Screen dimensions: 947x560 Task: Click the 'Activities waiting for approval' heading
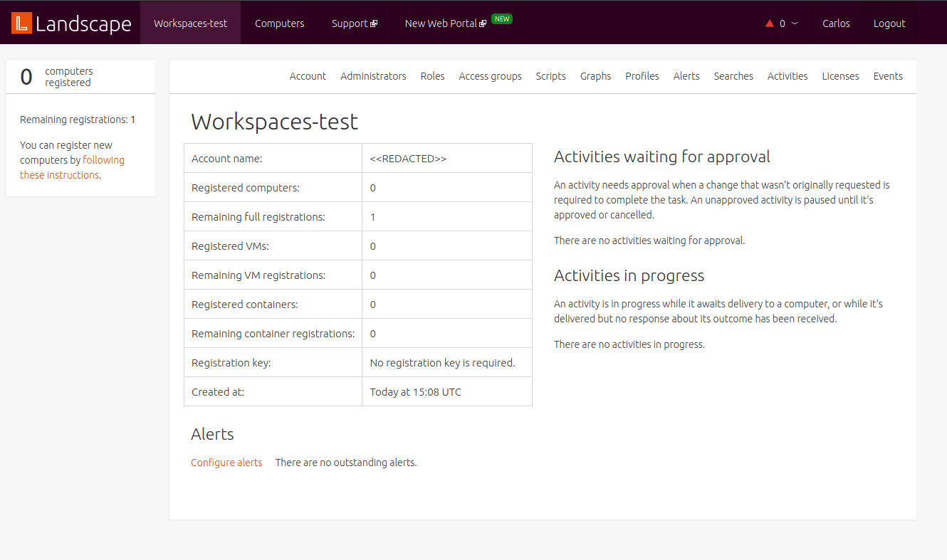coord(662,157)
